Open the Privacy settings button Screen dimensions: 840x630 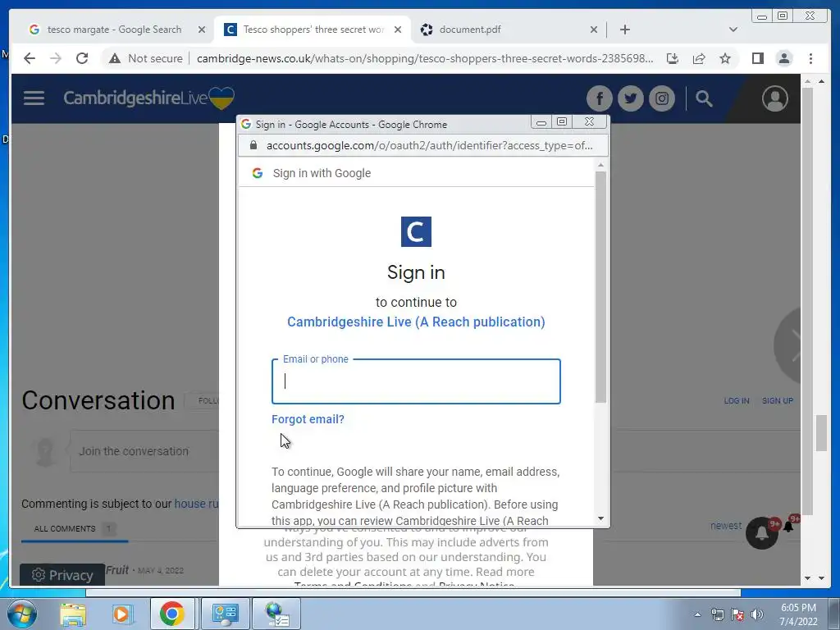[62, 575]
